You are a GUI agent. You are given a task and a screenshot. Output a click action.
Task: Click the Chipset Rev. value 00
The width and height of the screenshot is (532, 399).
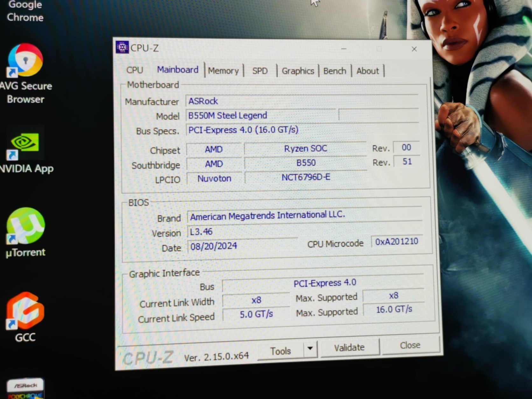tap(406, 148)
